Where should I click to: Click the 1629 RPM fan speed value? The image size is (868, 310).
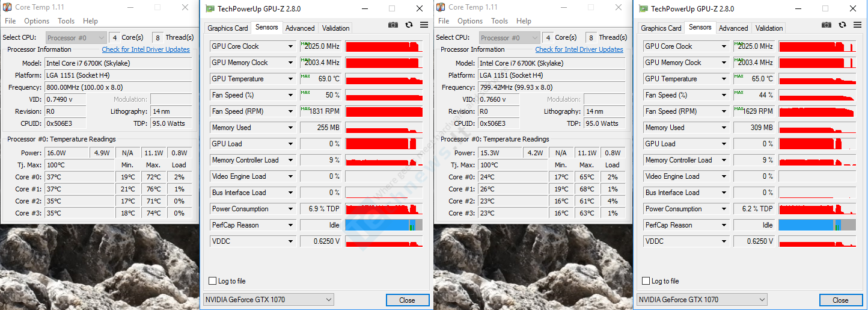754,111
